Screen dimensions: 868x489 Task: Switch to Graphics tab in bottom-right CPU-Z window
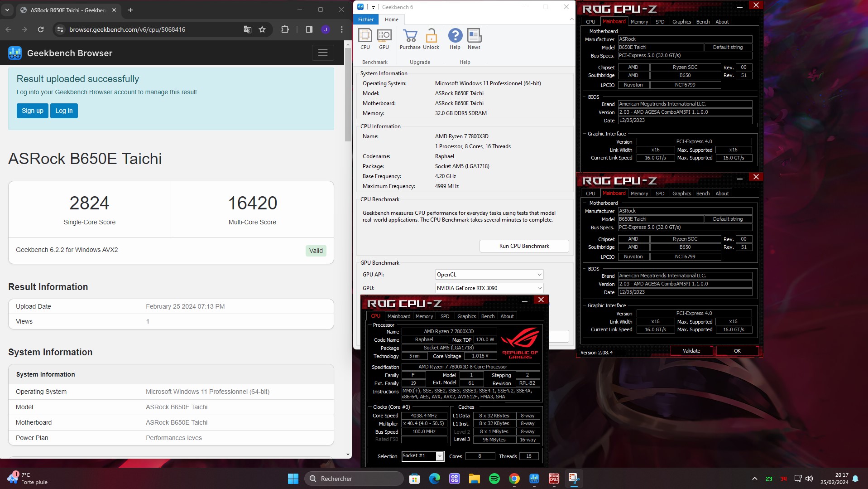pyautogui.click(x=681, y=194)
